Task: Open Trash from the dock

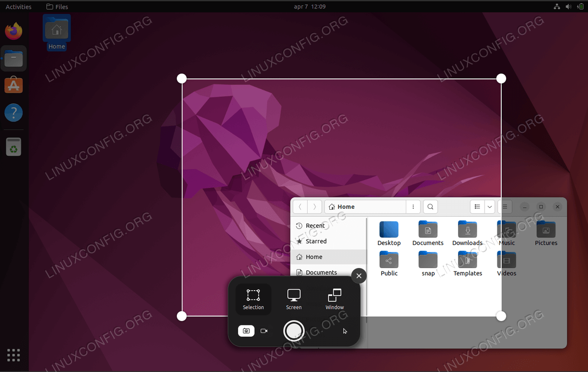Action: click(14, 147)
